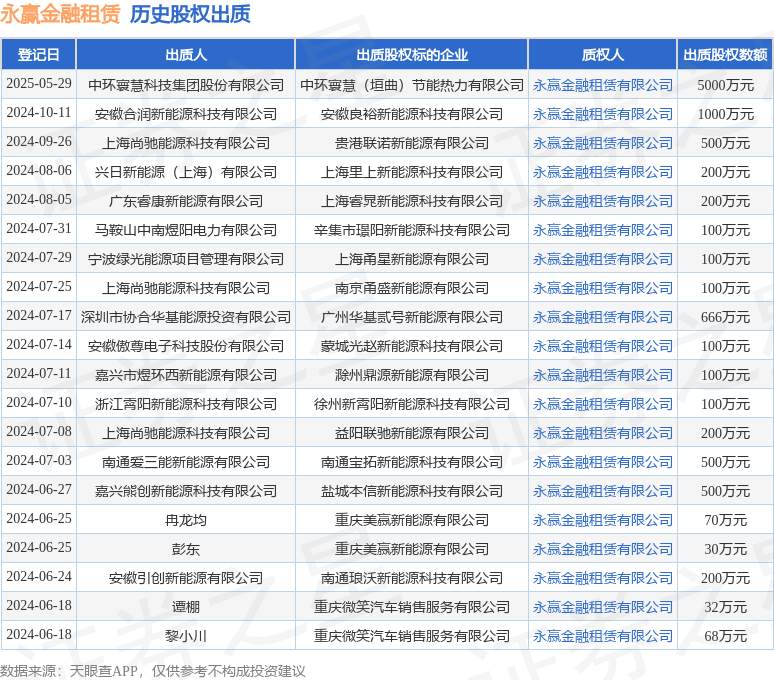Open 永赢金融租赁有限公司 link in 2024-07-31 row
Viewport: 774px width, 680px height.
tap(602, 230)
